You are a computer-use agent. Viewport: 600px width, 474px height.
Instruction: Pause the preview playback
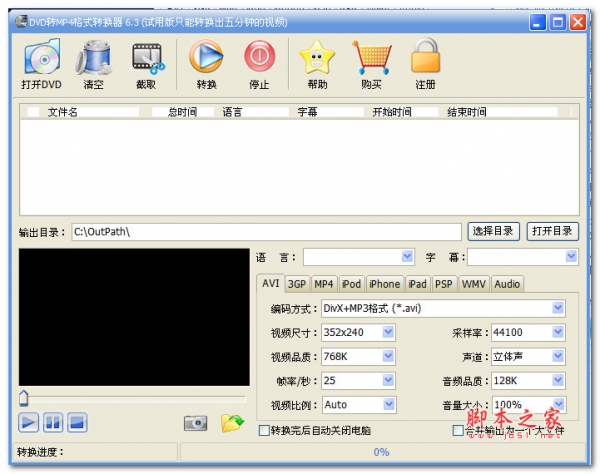click(53, 423)
